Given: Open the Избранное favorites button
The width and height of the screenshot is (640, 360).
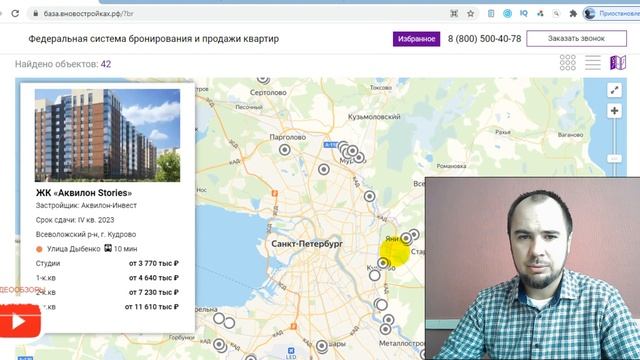Looking at the screenshot, I should tap(416, 39).
